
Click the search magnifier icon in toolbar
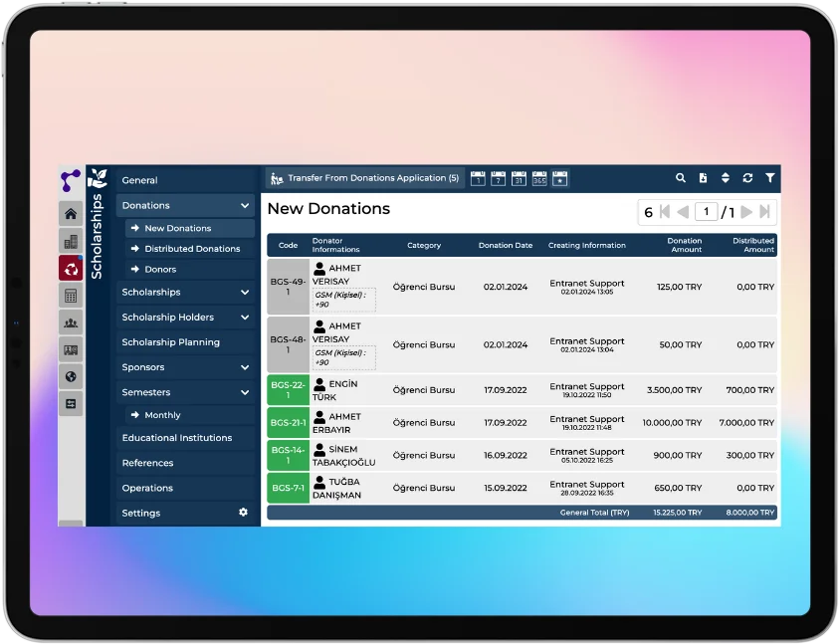tap(681, 178)
